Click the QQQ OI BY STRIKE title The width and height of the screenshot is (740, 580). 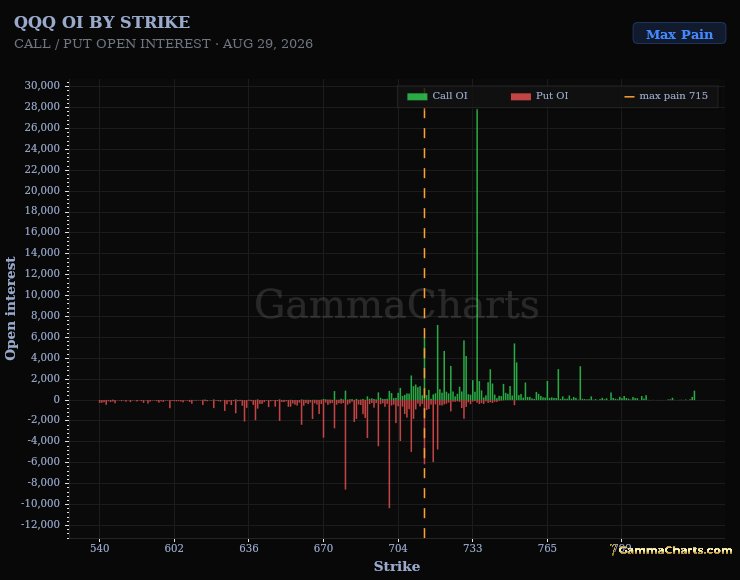click(102, 22)
